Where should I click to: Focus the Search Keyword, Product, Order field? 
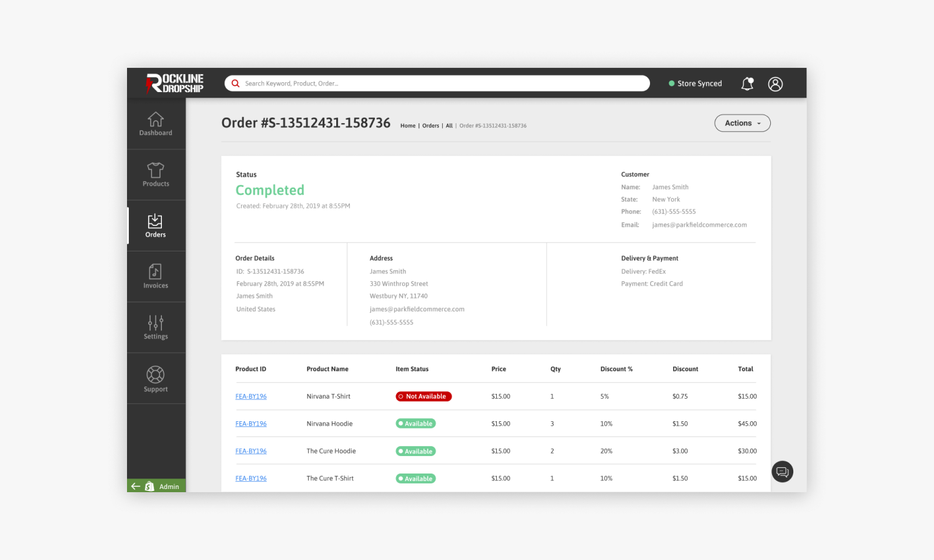[437, 83]
